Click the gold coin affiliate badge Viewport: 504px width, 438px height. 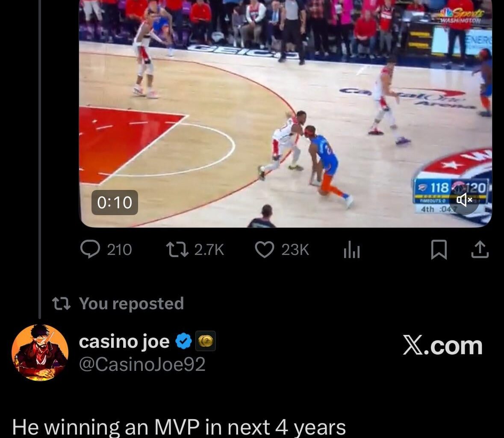pos(205,341)
